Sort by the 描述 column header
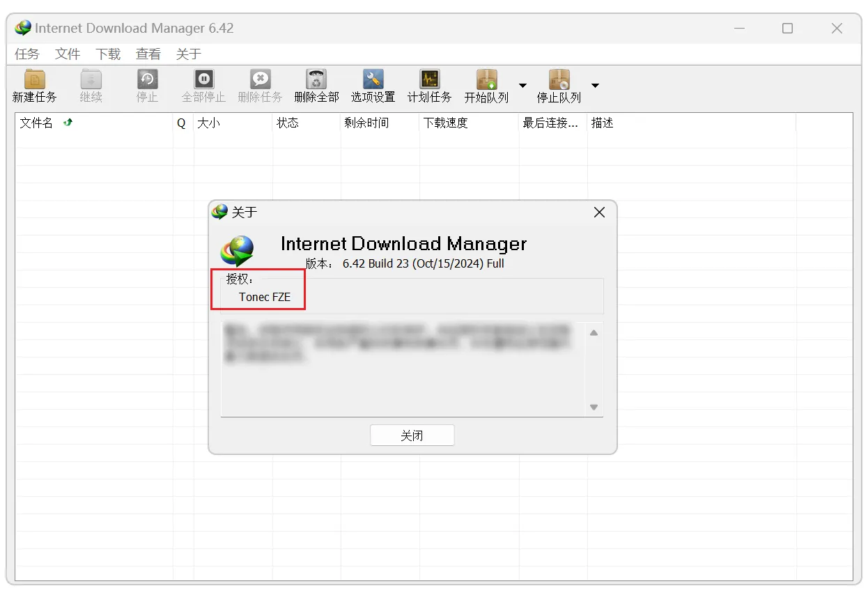Image resolution: width=868 pixels, height=593 pixels. (692, 123)
